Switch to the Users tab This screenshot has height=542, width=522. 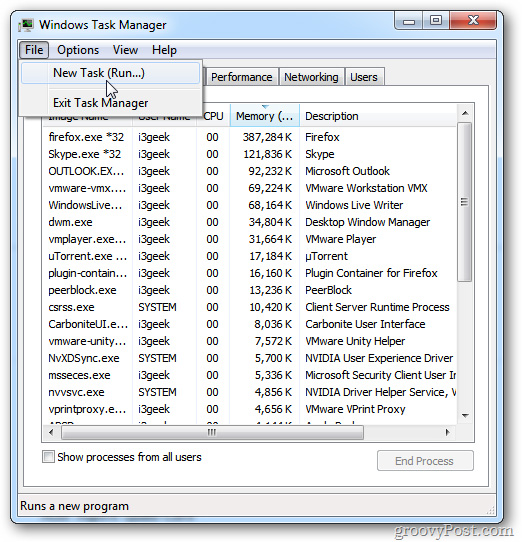(x=364, y=77)
